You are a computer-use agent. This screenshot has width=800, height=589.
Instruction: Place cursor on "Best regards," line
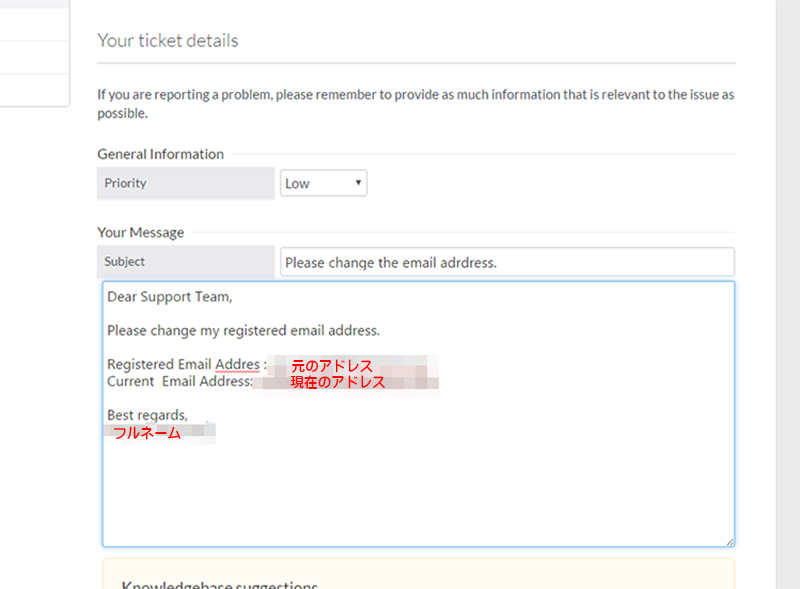[147, 414]
